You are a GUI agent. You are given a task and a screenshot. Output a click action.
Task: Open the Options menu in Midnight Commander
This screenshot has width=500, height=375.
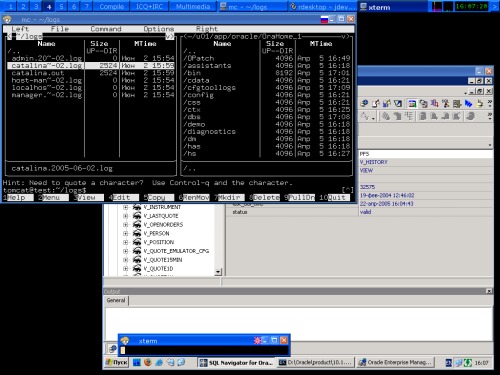coord(159,29)
